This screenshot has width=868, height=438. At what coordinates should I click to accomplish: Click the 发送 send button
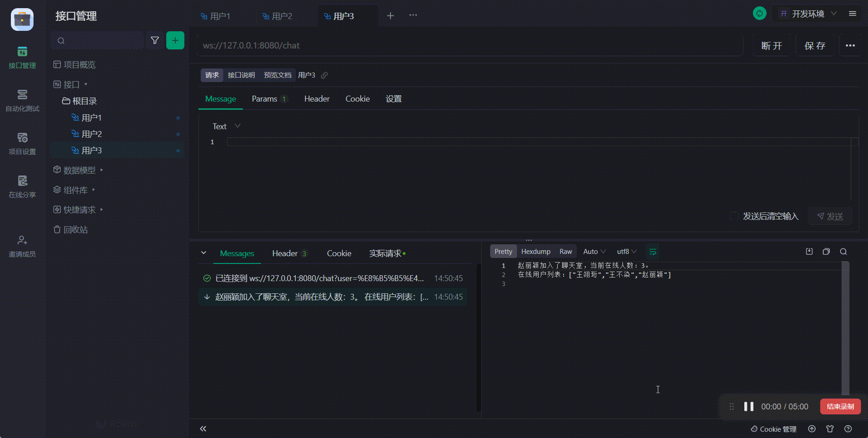tap(830, 216)
